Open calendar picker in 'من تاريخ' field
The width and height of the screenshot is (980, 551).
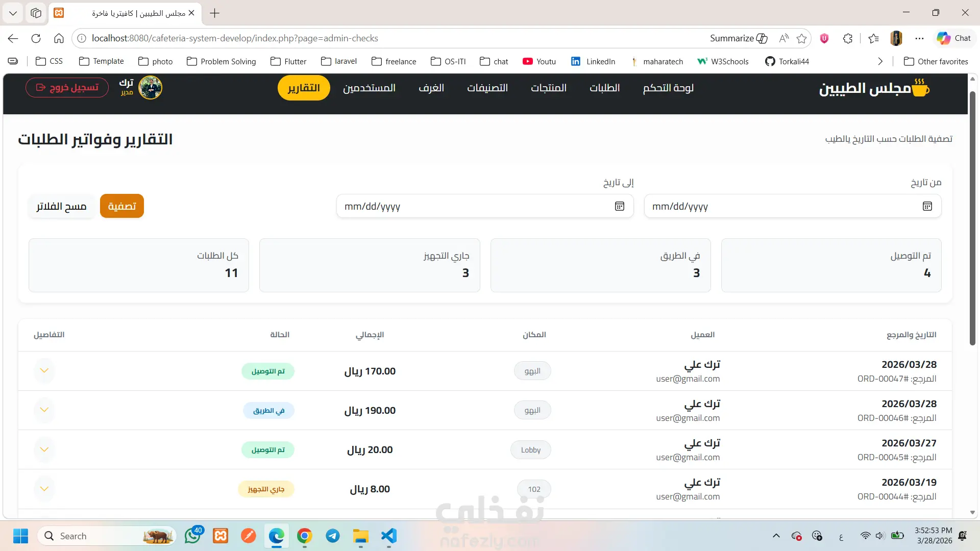tap(927, 206)
